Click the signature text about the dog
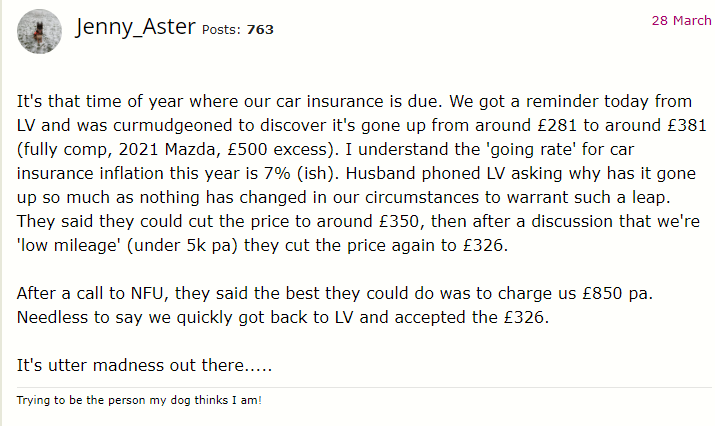This screenshot has height=426, width=715. click(x=139, y=400)
